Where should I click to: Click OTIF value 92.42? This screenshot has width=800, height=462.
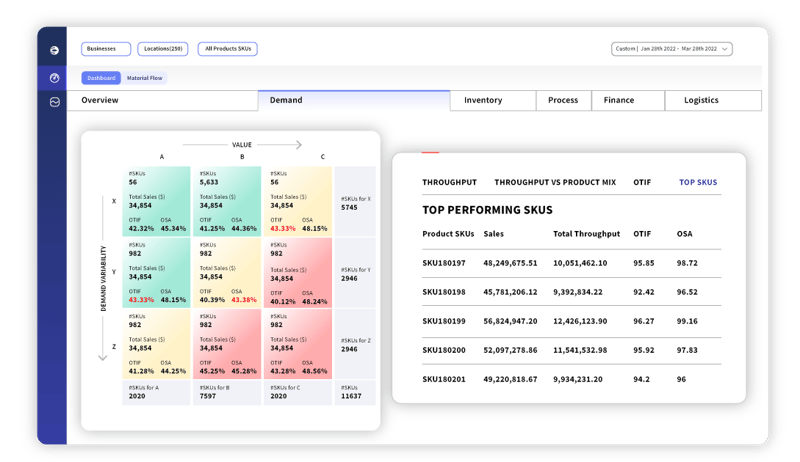[643, 292]
